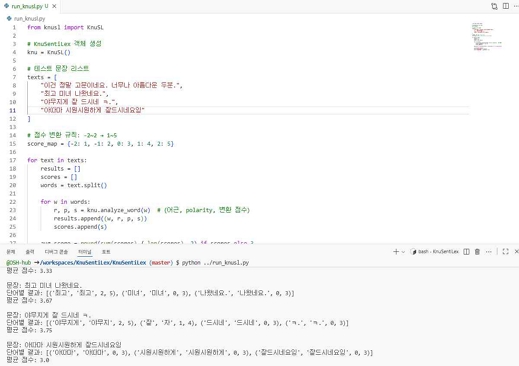Click '(master)' branch name in terminal prompt
The height and width of the screenshot is (366, 519).
161,263
